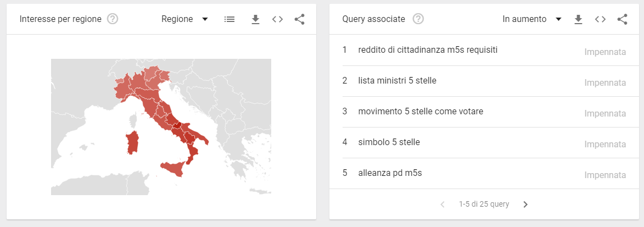
Task: Select movimento 5 stelle come votare
Action: (x=484, y=112)
